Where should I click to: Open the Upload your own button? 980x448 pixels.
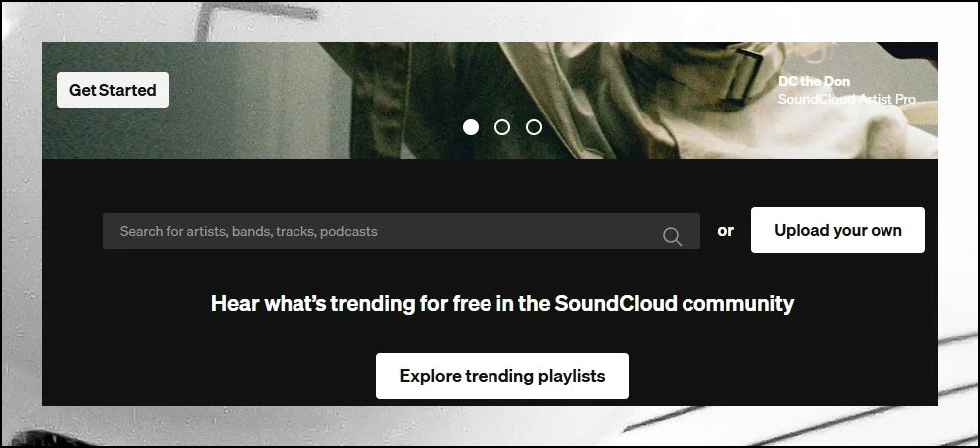(838, 230)
